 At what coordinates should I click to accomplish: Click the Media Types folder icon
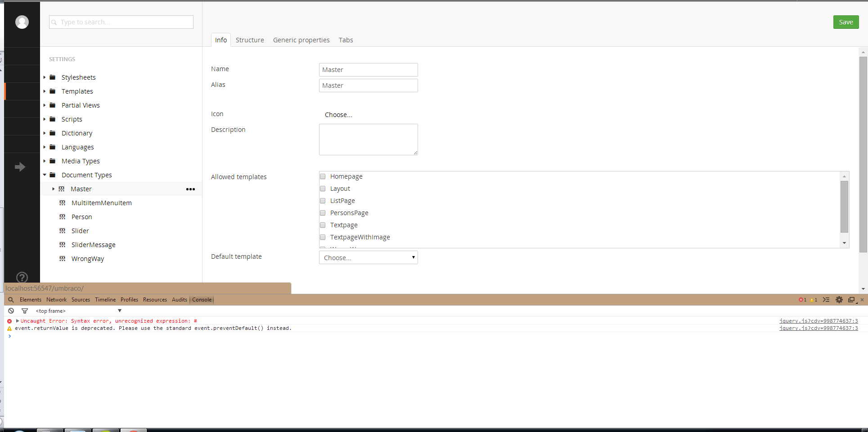click(x=53, y=161)
